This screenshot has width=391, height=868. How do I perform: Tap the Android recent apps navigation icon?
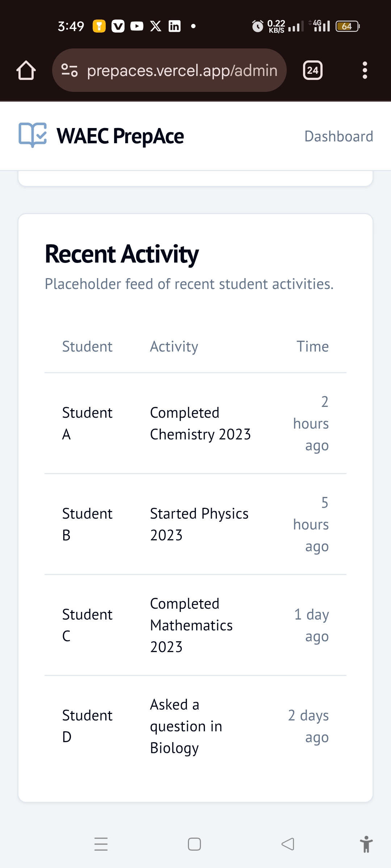[x=101, y=844]
